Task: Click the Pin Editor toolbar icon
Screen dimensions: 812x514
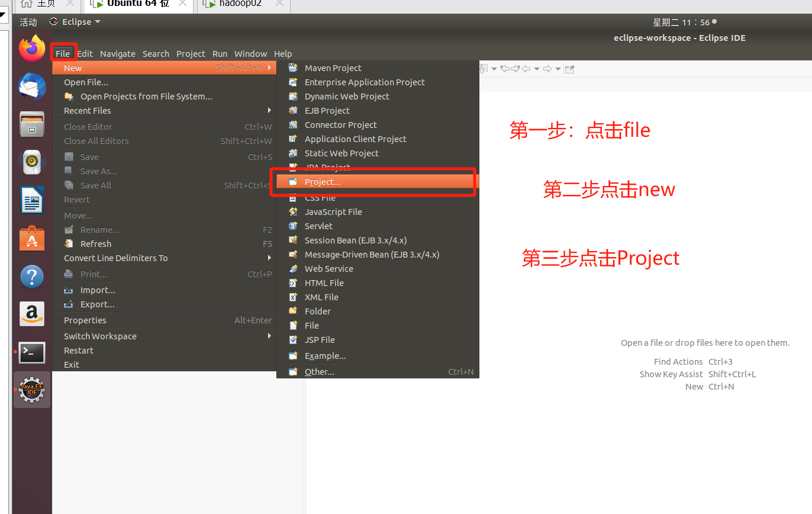Action: 569,69
